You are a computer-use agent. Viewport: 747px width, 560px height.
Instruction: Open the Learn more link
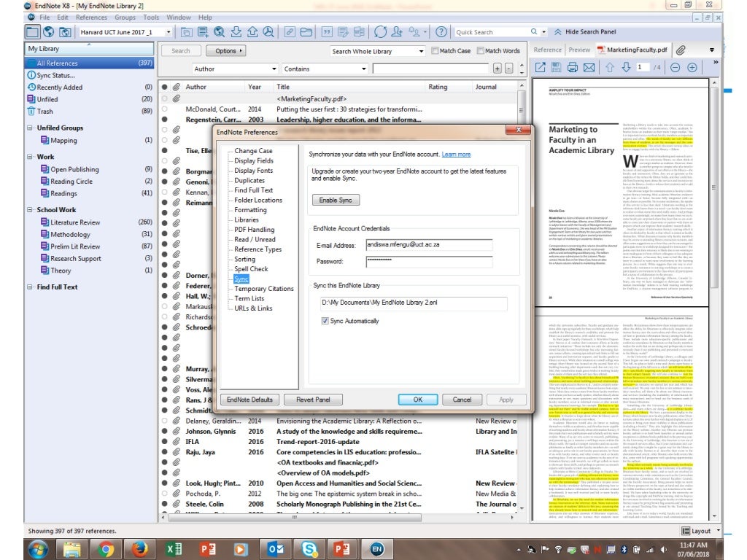[x=456, y=155]
